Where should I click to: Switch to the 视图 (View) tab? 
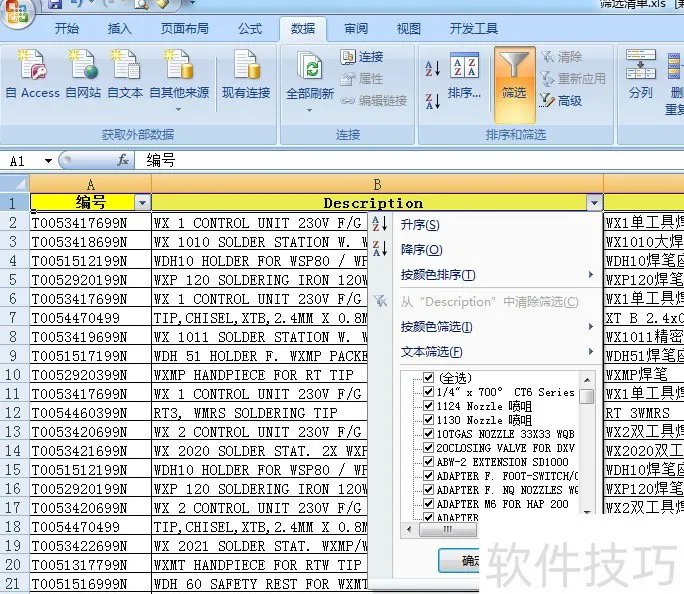409,29
